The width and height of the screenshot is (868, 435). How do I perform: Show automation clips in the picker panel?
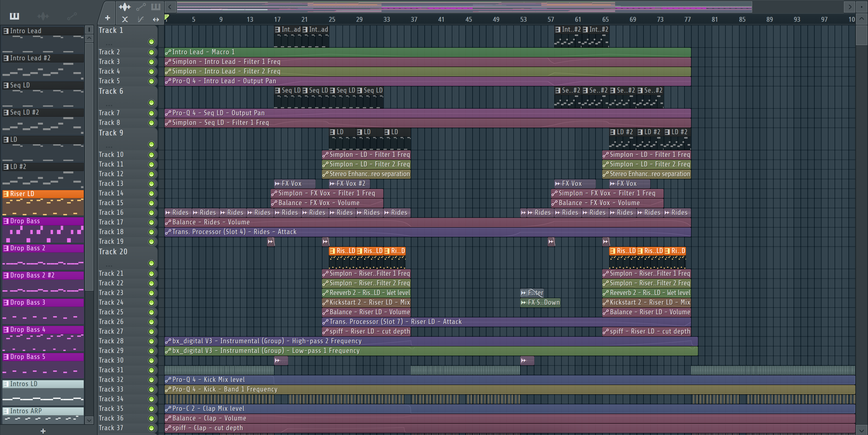tap(72, 16)
